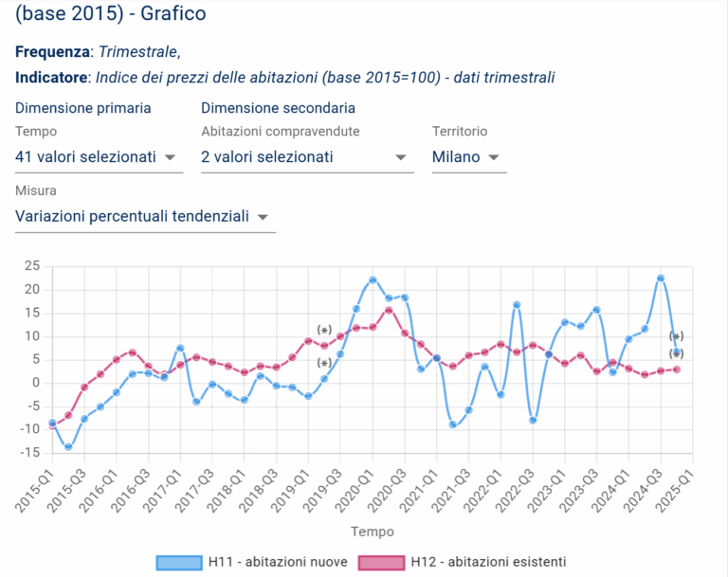Select first pink data point at 2015-Q1
Image resolution: width=728 pixels, height=577 pixels.
52,425
